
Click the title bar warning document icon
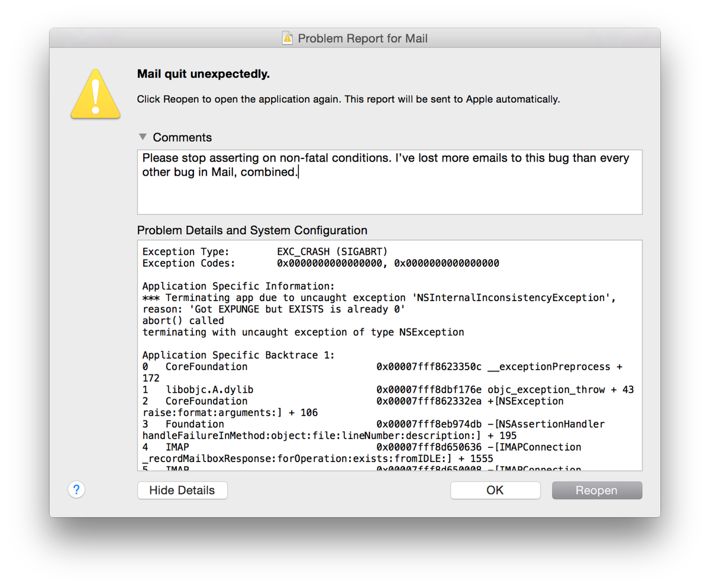click(288, 39)
